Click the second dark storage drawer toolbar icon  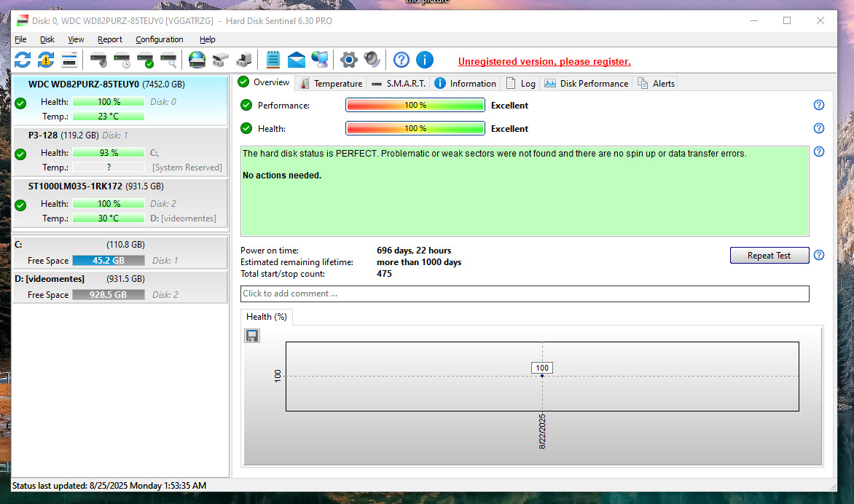[x=244, y=60]
